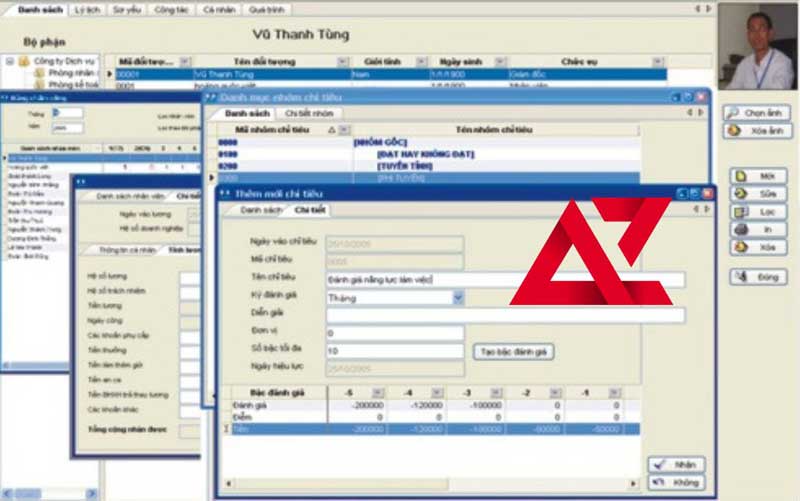Focus the Đơn vị input field
The width and height of the screenshot is (800, 501).
coord(395,333)
